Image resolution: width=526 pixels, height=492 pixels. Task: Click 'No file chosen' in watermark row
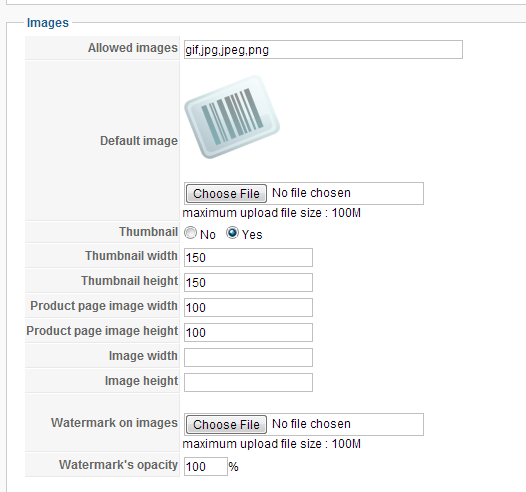pos(311,424)
